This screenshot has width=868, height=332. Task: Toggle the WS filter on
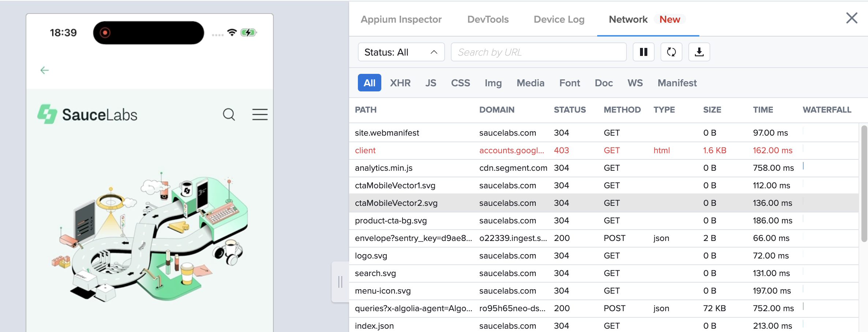tap(635, 83)
